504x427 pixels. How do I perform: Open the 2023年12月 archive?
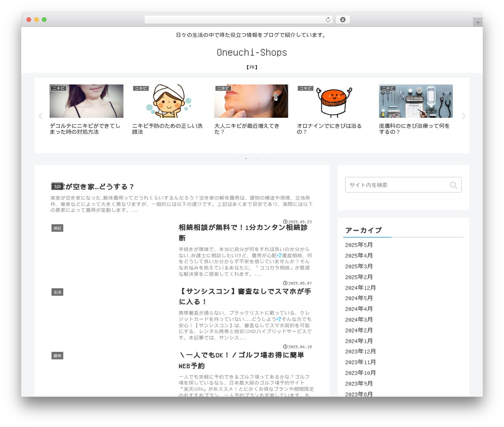click(x=360, y=351)
